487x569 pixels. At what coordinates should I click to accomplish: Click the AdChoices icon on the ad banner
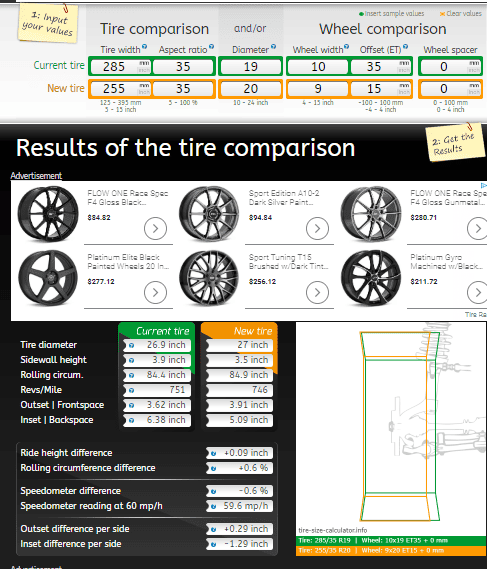[x=483, y=185]
